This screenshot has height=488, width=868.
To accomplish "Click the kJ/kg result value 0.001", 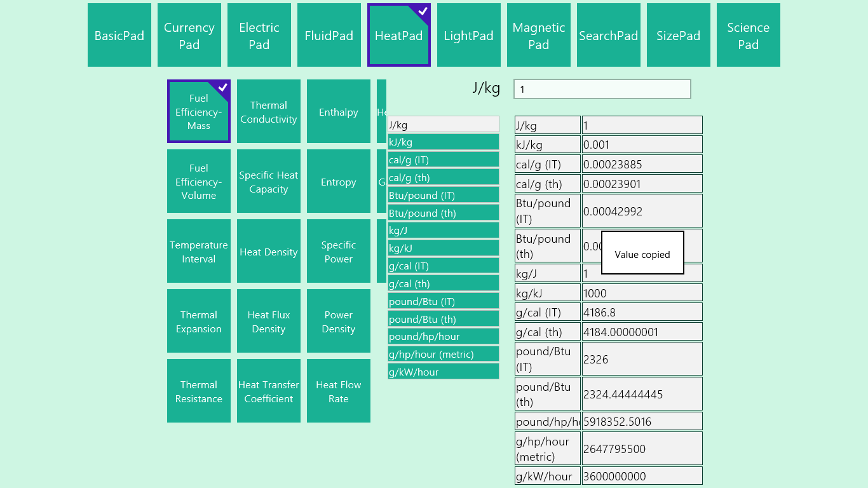I will click(x=642, y=144).
